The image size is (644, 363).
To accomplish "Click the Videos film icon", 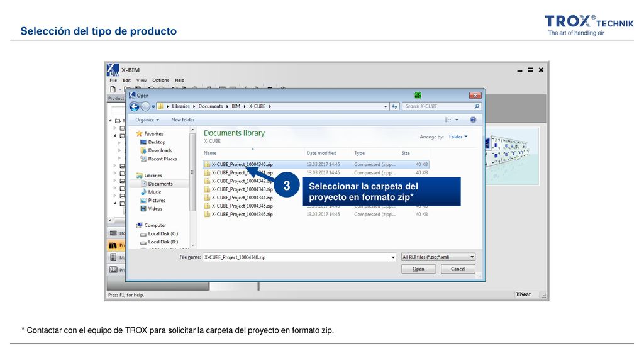I will [x=143, y=209].
